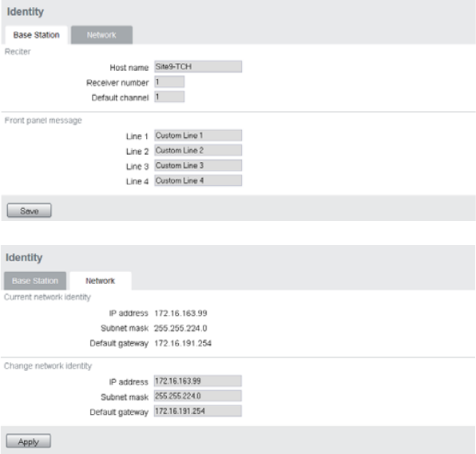Select the Network tab in the lower Identity panel

tap(101, 281)
